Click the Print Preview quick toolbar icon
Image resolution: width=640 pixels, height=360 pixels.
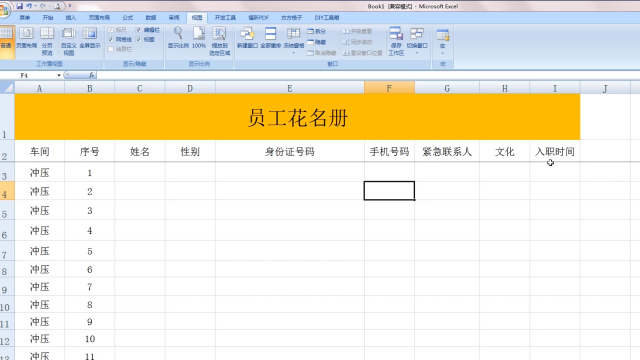point(57,6)
